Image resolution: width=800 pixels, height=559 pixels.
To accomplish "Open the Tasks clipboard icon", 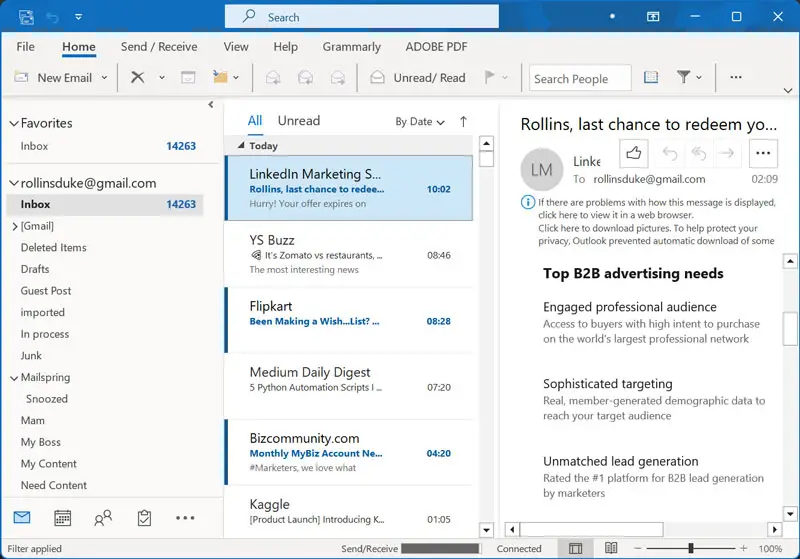I will pyautogui.click(x=144, y=518).
